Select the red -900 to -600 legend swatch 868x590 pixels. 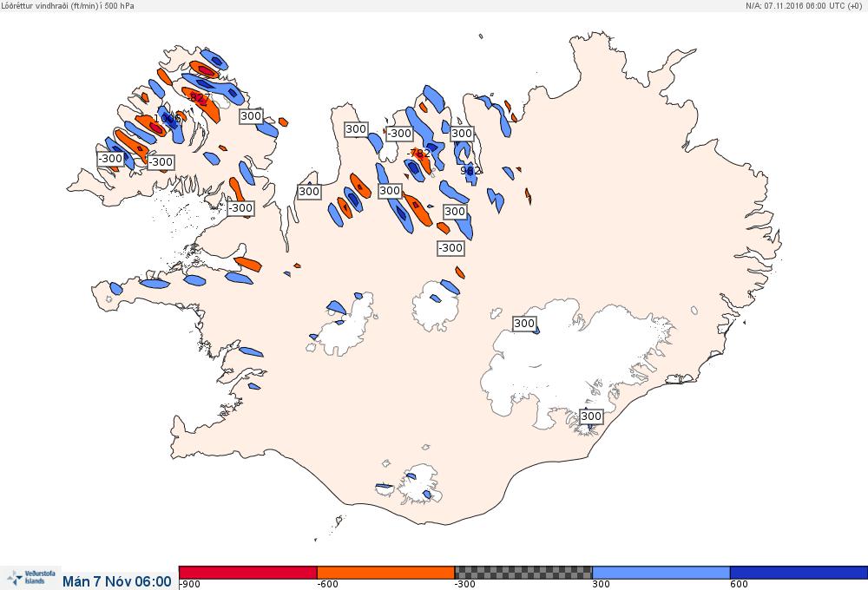(x=248, y=573)
